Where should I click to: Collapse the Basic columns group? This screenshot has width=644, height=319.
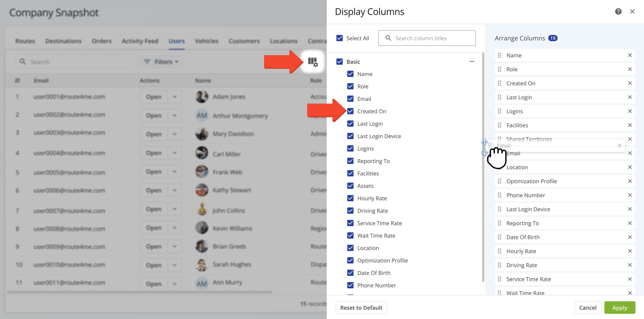(x=472, y=62)
